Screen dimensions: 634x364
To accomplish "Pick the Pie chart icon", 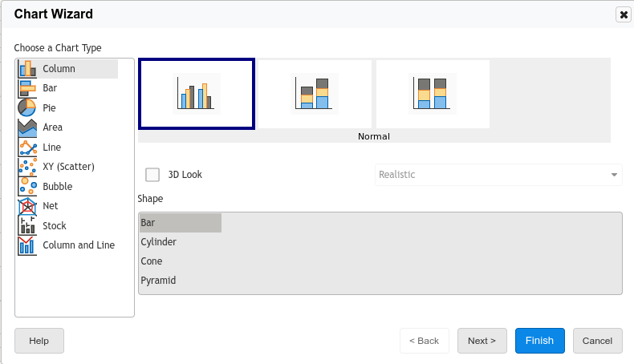I will pyautogui.click(x=27, y=107).
